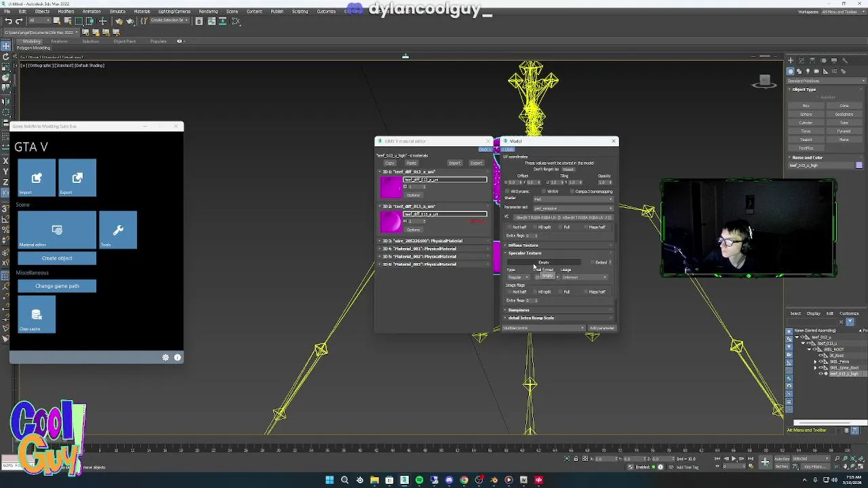Screen dimensions: 868x488
Task: Click Create object button
Action: coord(57,258)
